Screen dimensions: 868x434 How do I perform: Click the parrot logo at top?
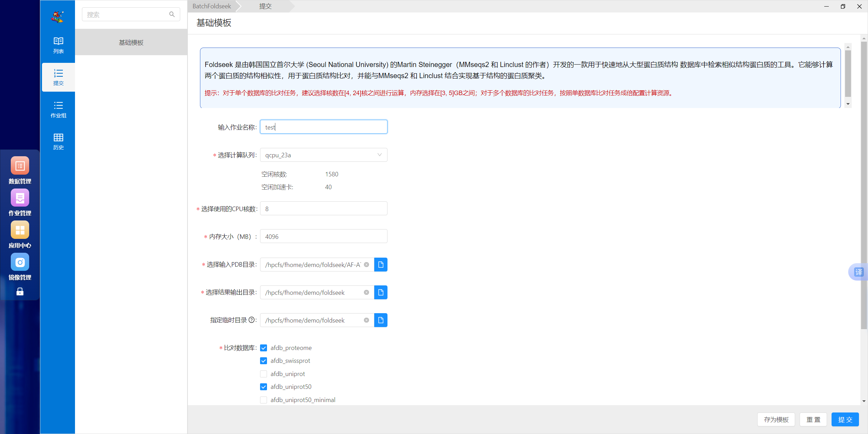(x=58, y=17)
